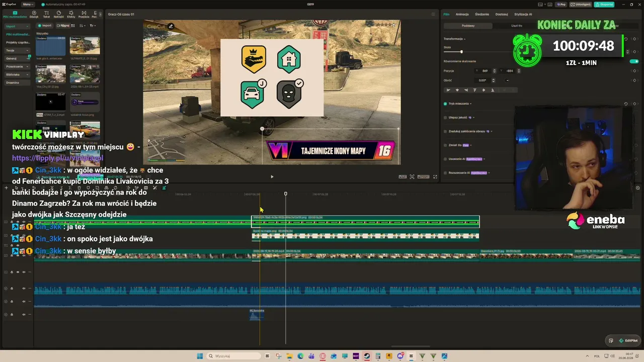Expand the Biblioteka sidebar section
The image size is (644, 362).
click(17, 74)
